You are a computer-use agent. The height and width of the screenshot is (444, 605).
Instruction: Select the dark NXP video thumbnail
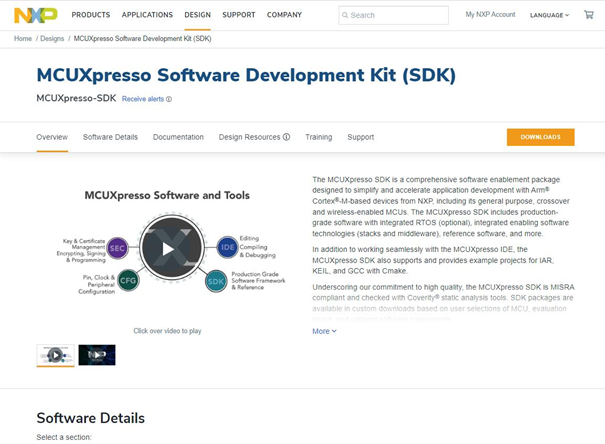[x=97, y=355]
